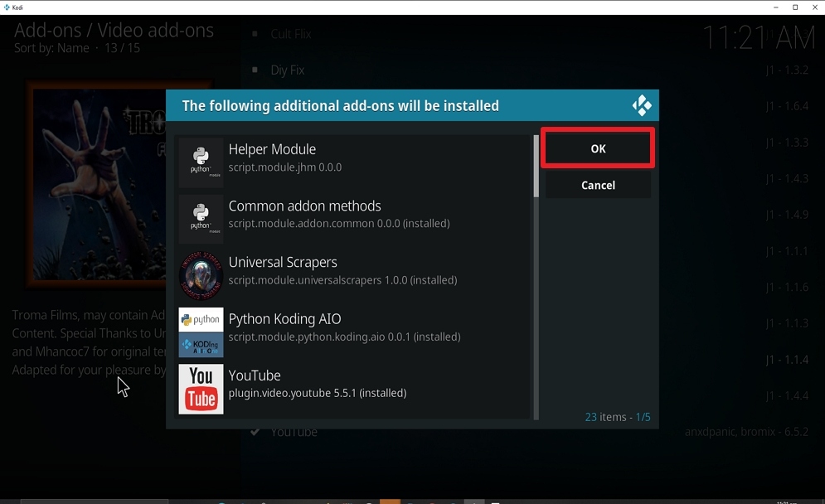Click the YouTube add-on logo in the dialog
825x504 pixels.
coord(201,390)
